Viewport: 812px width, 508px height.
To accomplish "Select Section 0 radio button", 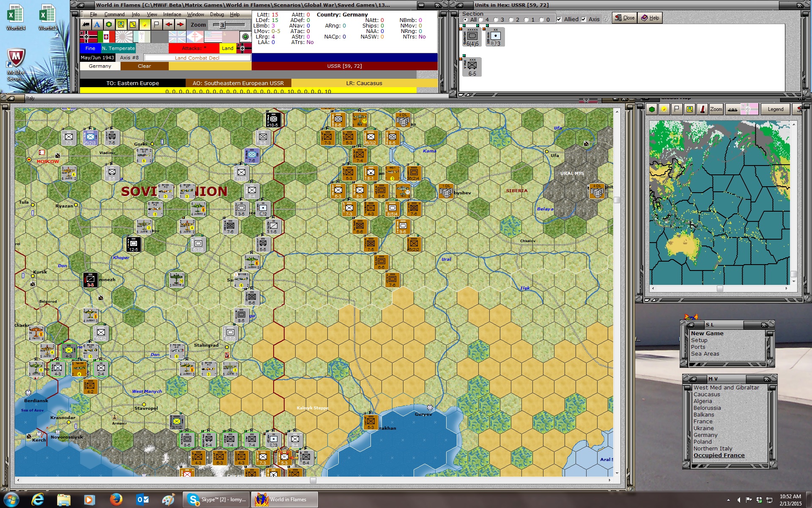I will point(541,19).
